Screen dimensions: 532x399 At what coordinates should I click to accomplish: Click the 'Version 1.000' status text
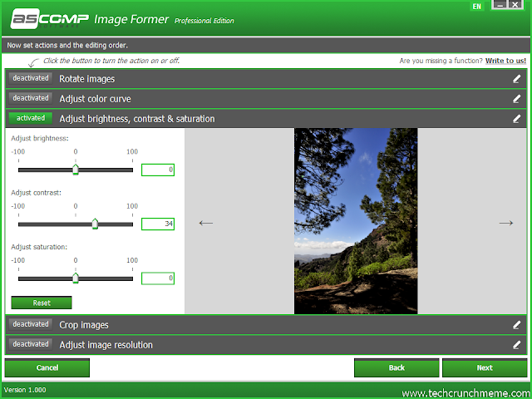(x=25, y=390)
